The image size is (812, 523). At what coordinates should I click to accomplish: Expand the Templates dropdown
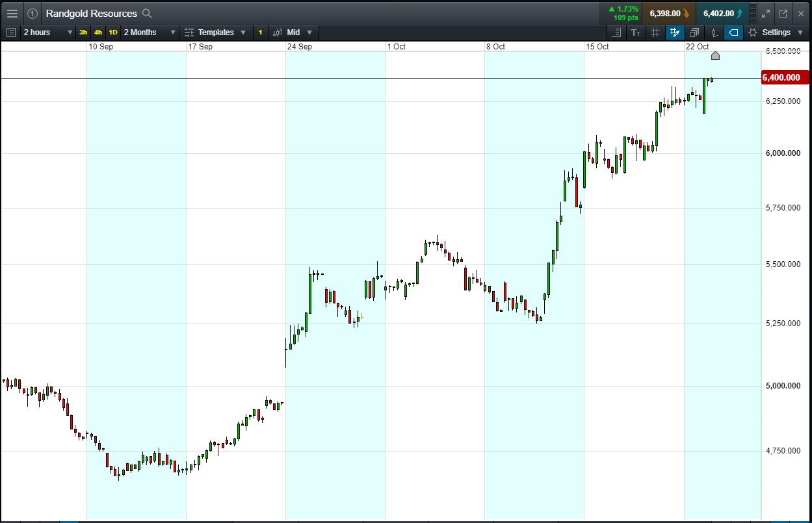pyautogui.click(x=215, y=32)
